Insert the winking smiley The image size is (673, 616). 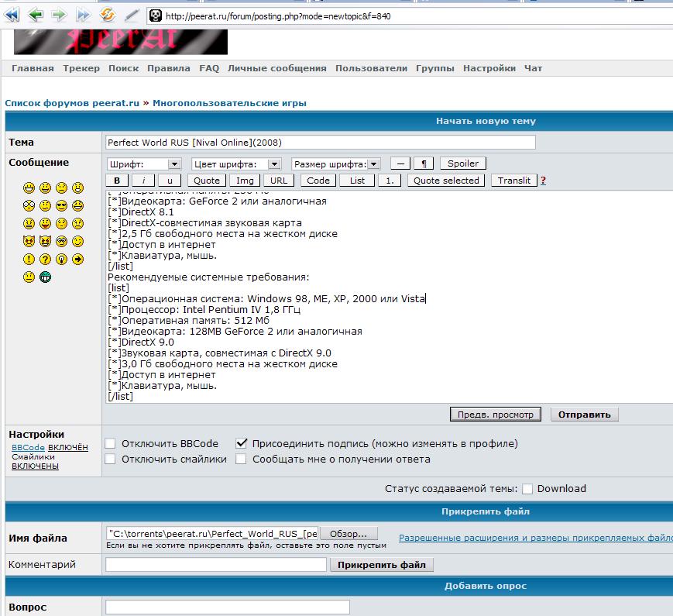pos(77,242)
